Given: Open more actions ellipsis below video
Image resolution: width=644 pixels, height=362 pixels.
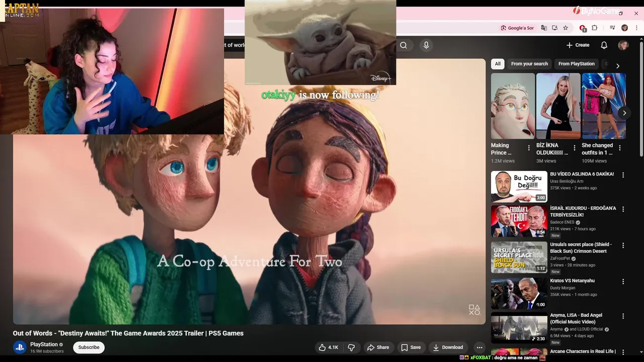Looking at the screenshot, I should (x=479, y=347).
